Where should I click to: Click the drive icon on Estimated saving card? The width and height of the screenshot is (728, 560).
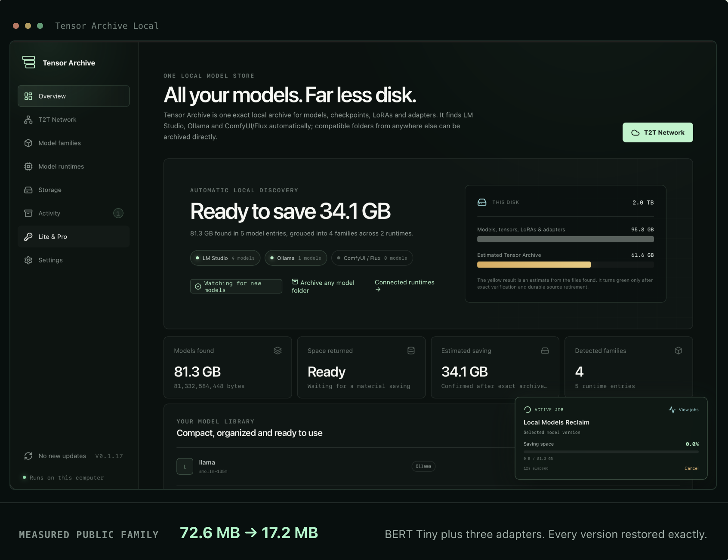pos(545,351)
